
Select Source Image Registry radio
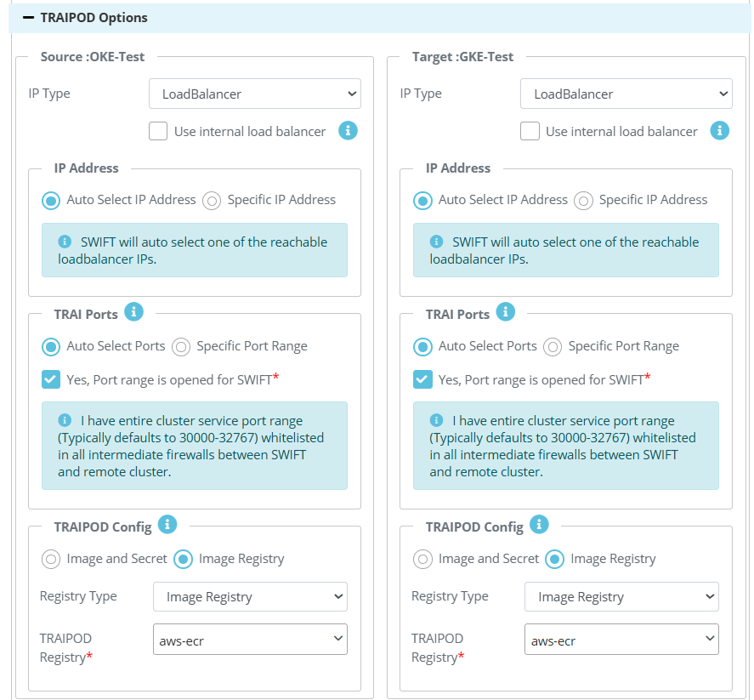click(183, 560)
